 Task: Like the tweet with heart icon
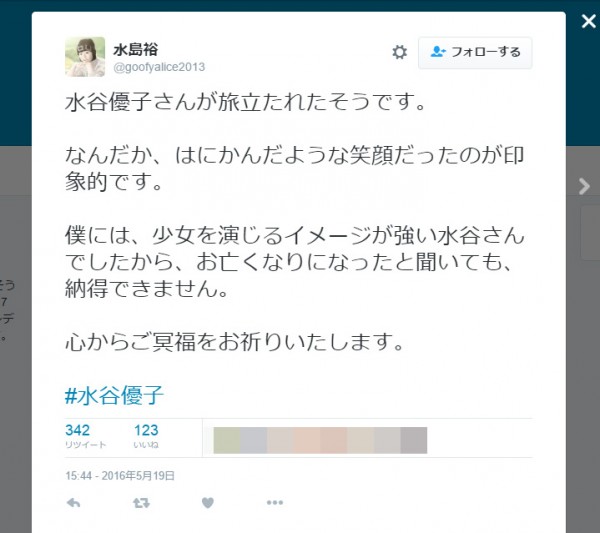(x=208, y=502)
